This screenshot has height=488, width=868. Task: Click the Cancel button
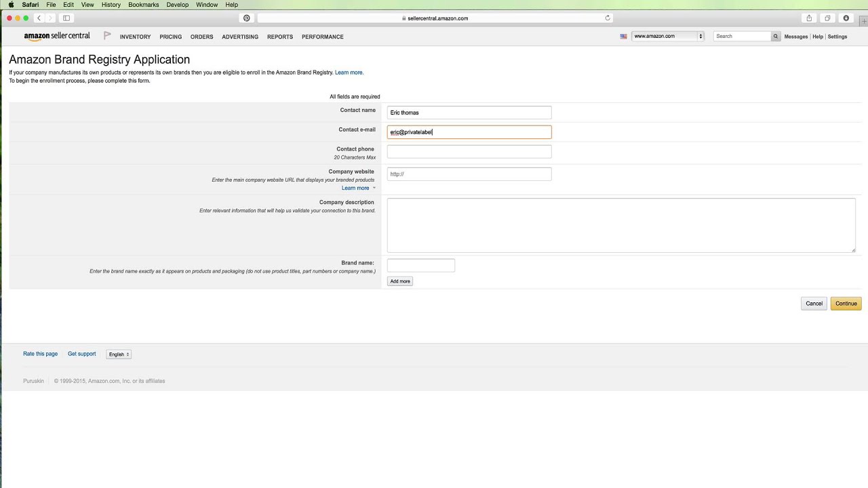814,304
